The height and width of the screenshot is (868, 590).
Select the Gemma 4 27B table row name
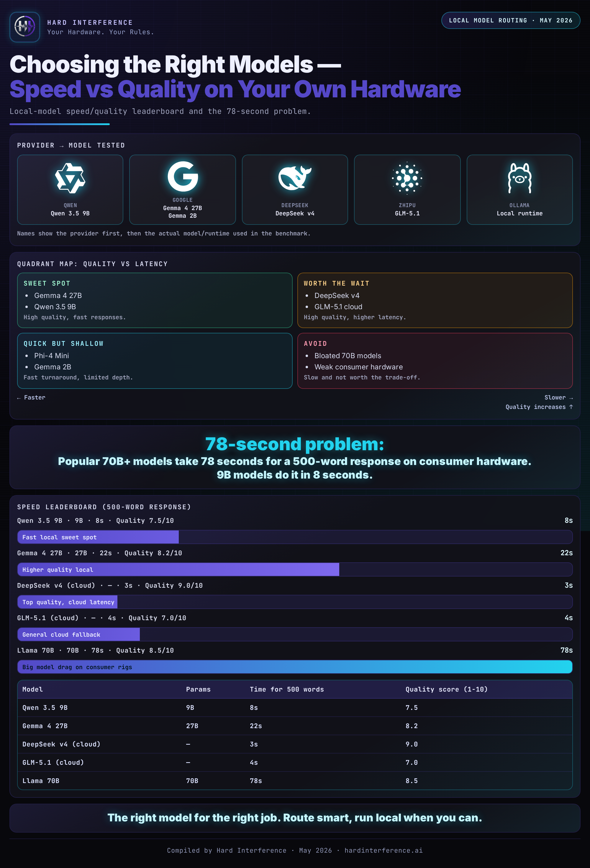(45, 726)
